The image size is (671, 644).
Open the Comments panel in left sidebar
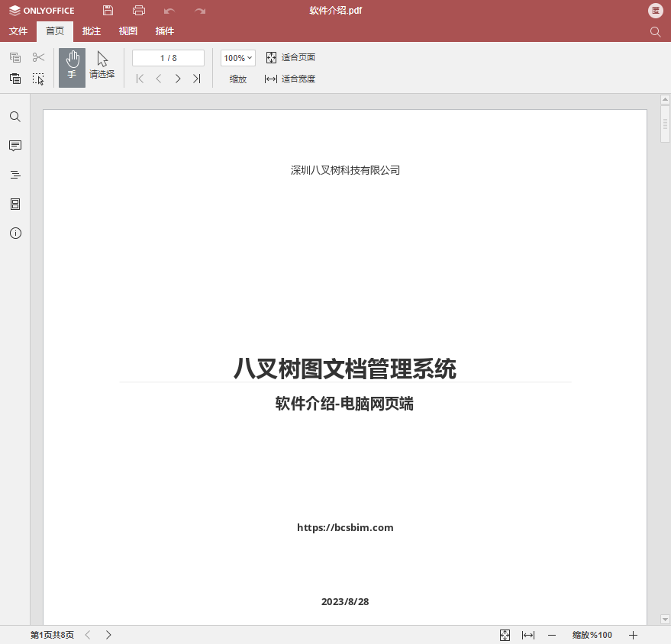click(x=15, y=146)
